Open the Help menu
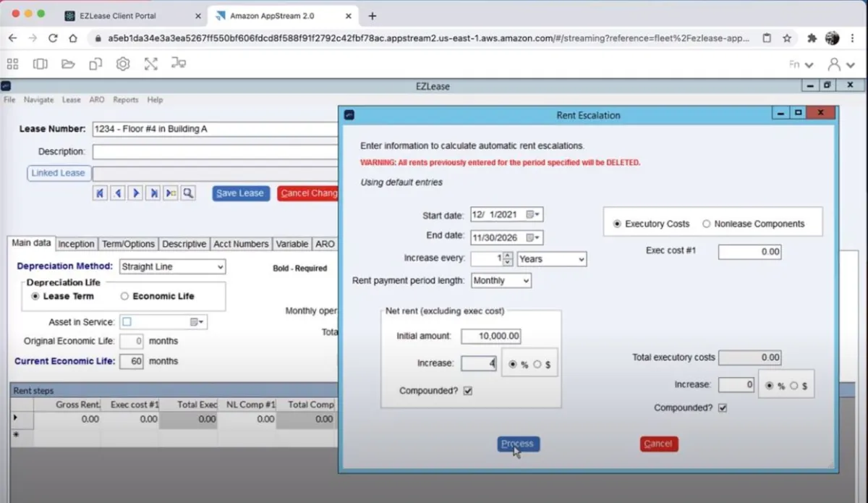 [155, 100]
